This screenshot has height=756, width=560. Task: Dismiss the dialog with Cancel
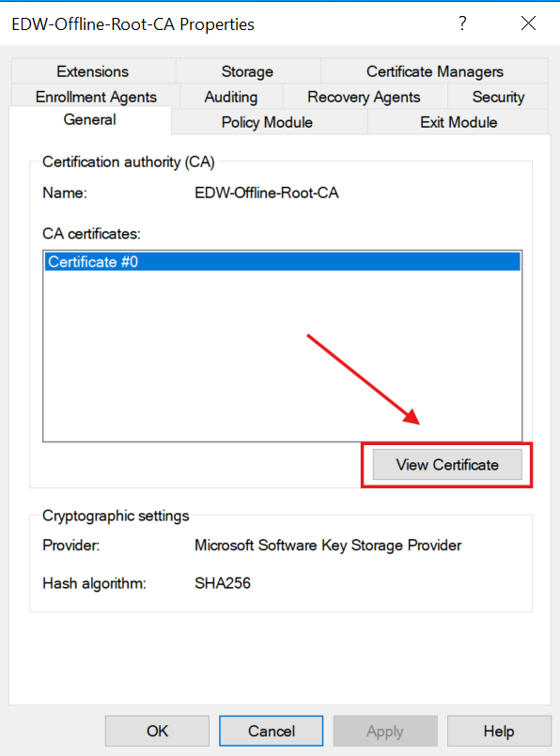(271, 731)
